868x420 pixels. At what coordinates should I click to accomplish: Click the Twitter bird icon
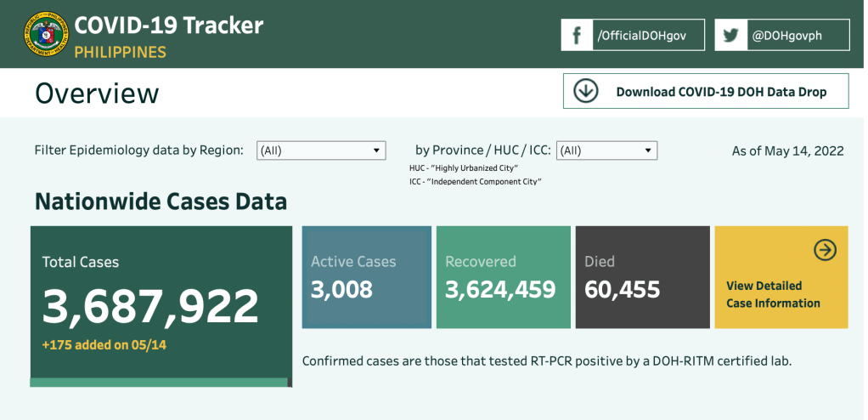730,36
